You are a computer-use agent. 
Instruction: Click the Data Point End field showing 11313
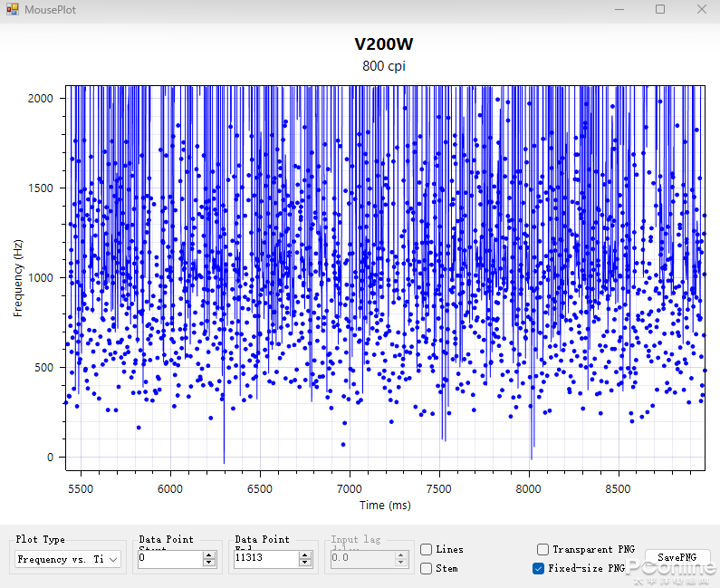266,559
